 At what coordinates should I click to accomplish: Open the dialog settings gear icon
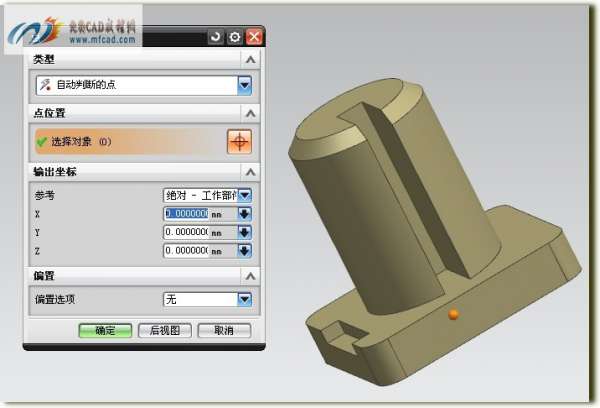235,37
